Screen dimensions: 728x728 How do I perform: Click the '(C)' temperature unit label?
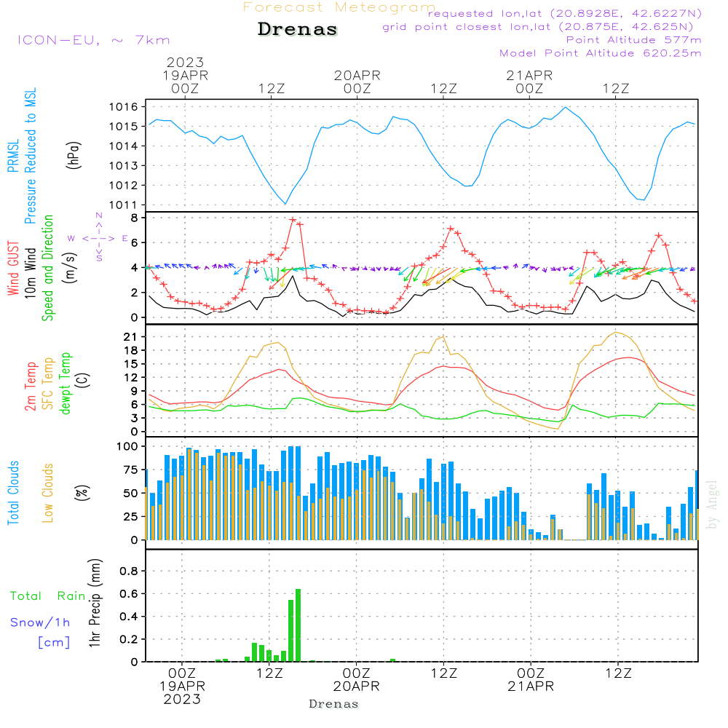(83, 380)
